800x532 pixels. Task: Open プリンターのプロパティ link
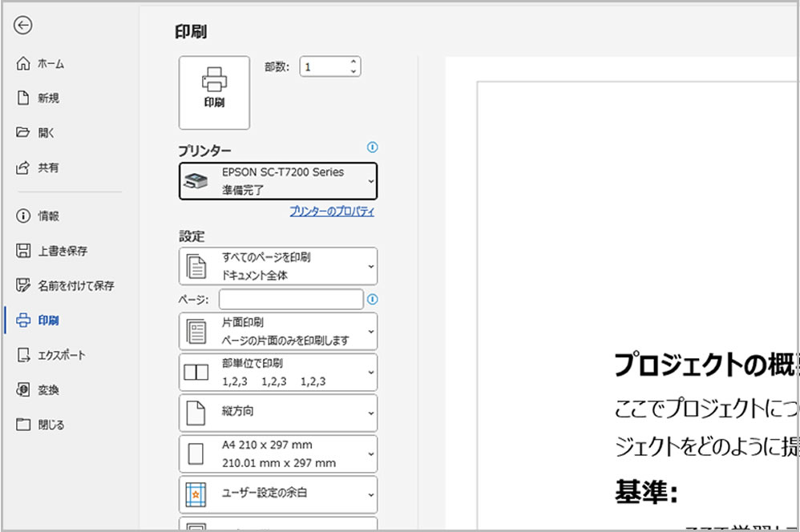point(331,212)
